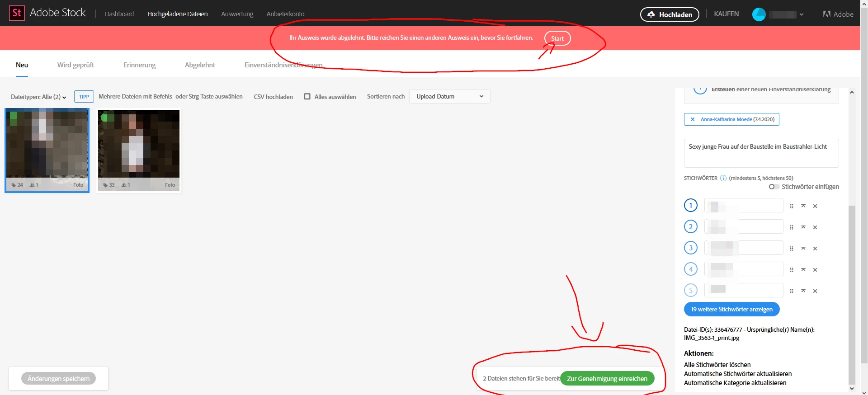Click the KAUFEN link
Image resolution: width=868 pixels, height=395 pixels.
(x=726, y=14)
